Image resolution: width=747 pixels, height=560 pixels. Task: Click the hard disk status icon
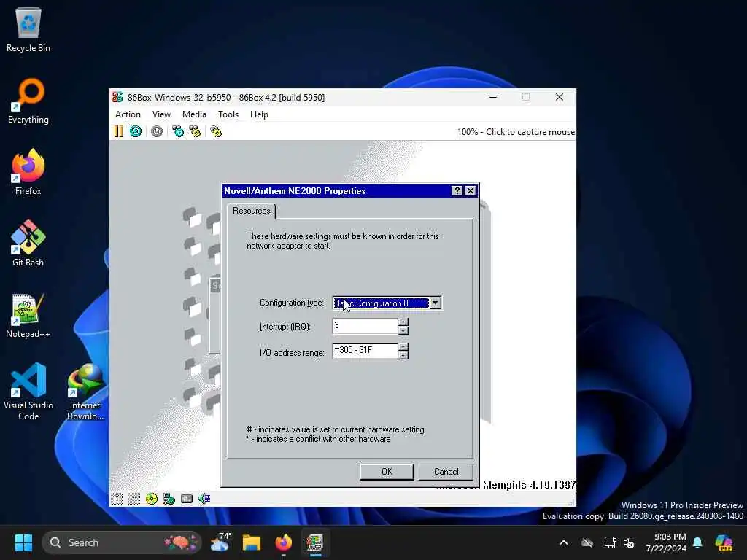click(187, 499)
